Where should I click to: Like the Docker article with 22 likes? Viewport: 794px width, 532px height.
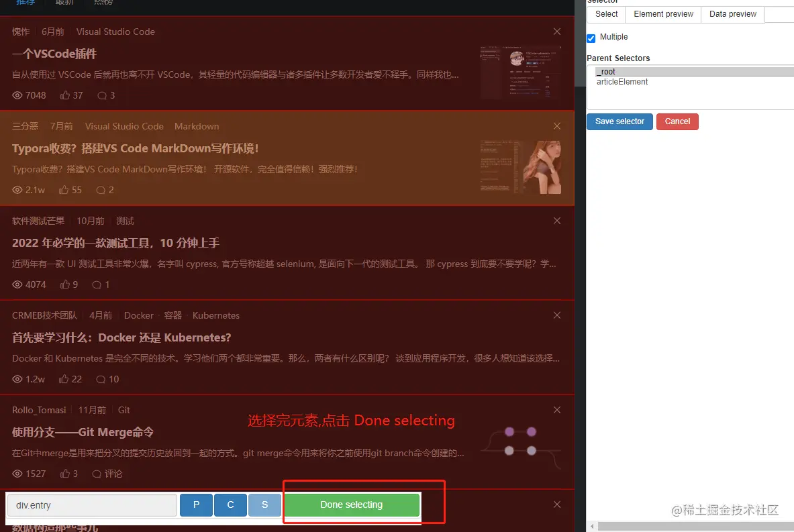[x=70, y=379]
